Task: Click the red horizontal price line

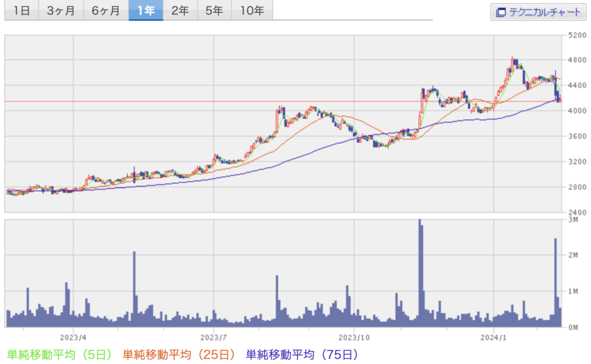Action: tap(231, 102)
